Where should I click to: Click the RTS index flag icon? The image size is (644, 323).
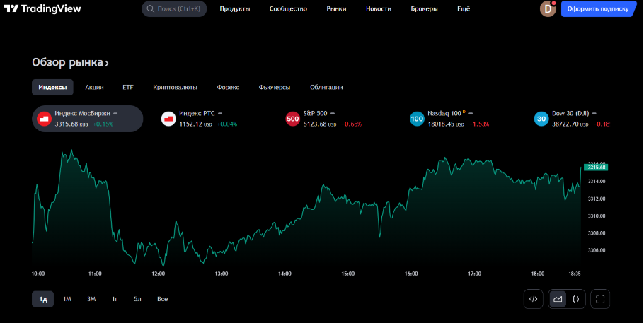point(168,119)
